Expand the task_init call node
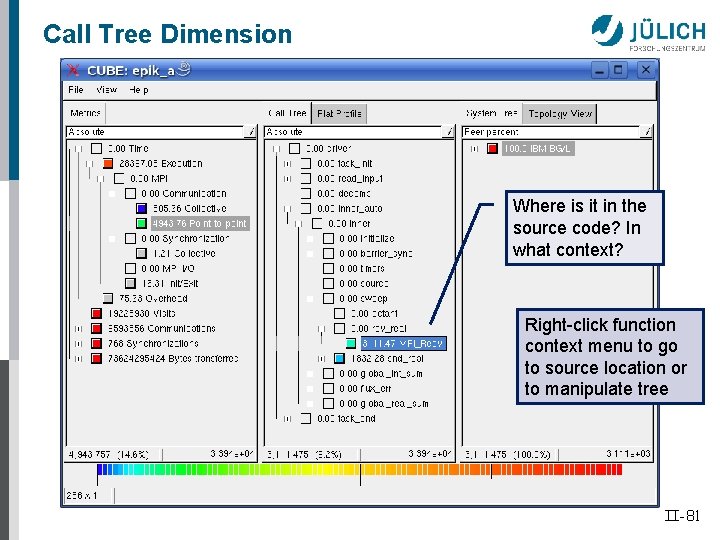 287,163
